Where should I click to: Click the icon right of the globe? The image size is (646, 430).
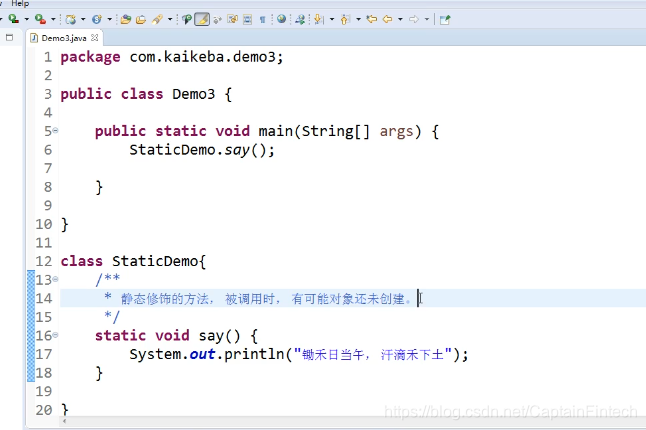(x=300, y=19)
